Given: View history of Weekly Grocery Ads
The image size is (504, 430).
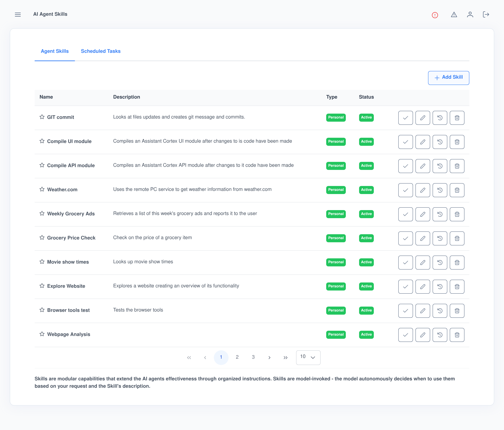Looking at the screenshot, I should [440, 214].
